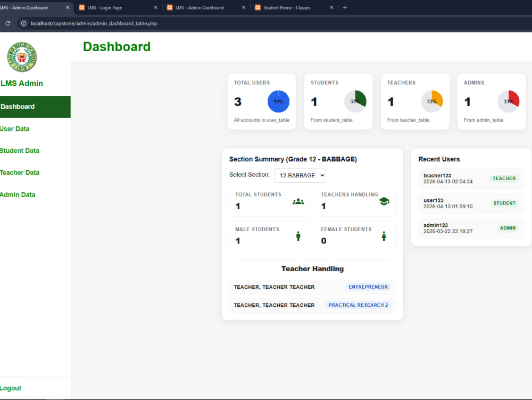Click the school logo in the sidebar
The width and height of the screenshot is (532, 400).
tap(22, 56)
